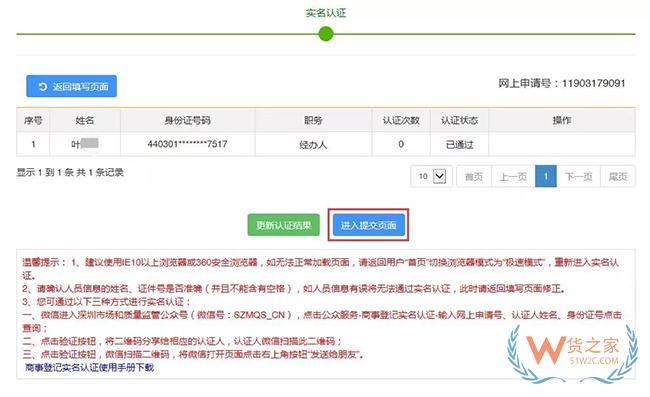
Task: Click the 认证次数 value 0
Action: [401, 144]
